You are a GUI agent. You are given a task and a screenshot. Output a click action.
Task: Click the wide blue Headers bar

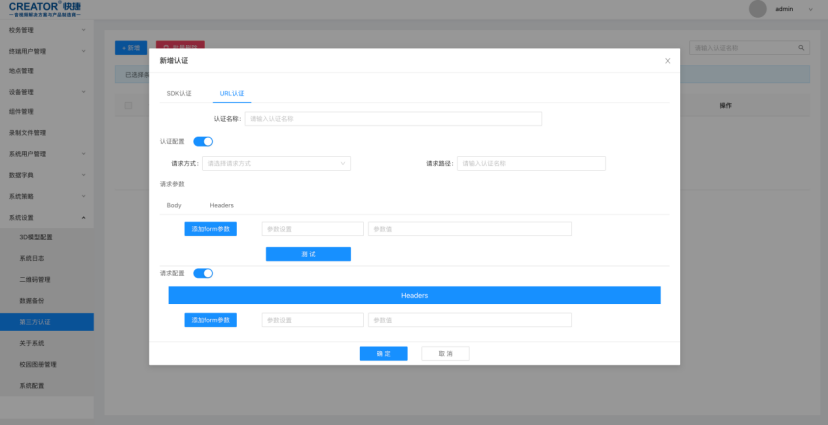pyautogui.click(x=414, y=295)
